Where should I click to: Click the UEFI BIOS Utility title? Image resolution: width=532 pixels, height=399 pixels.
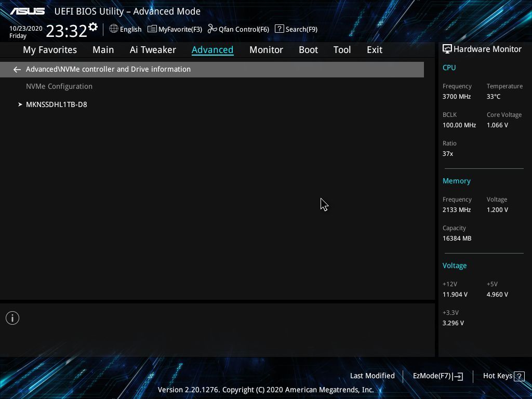tap(127, 11)
